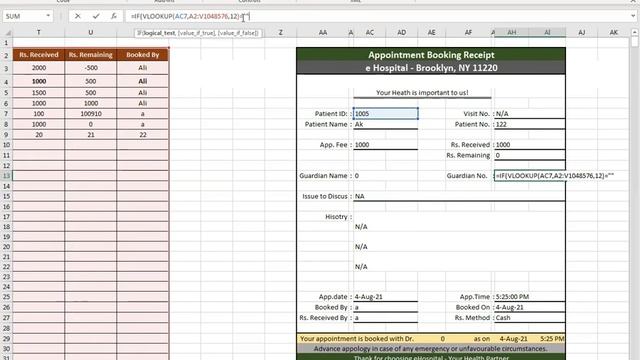Select the cell with value -500
The image size is (640, 360).
tap(91, 68)
